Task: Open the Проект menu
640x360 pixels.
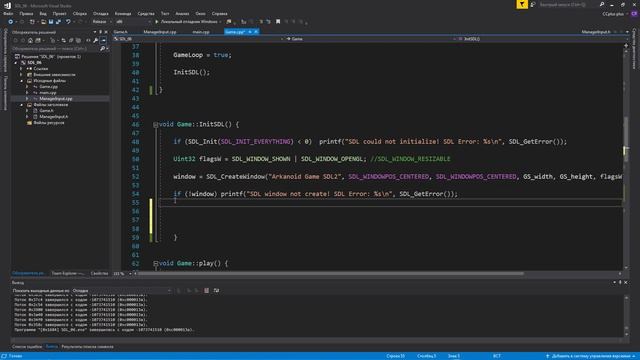Action: tap(59, 13)
